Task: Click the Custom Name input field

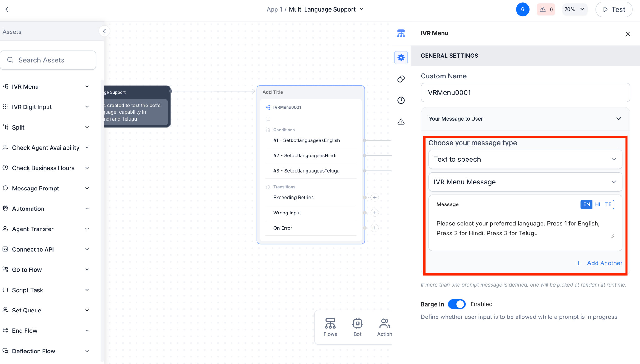Action: click(x=525, y=93)
